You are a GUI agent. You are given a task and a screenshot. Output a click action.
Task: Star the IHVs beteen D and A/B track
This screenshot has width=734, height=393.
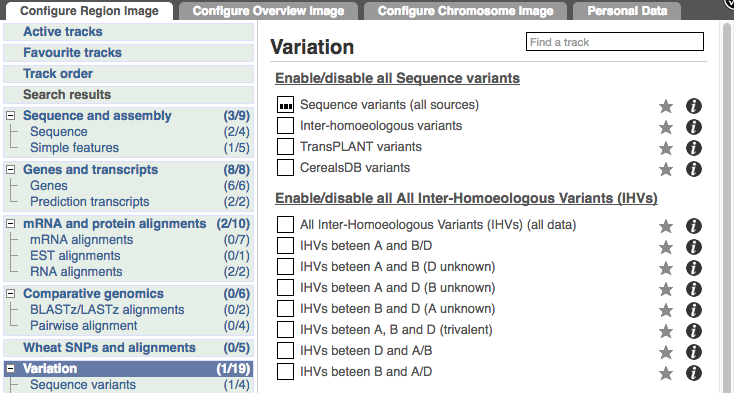pyautogui.click(x=666, y=352)
